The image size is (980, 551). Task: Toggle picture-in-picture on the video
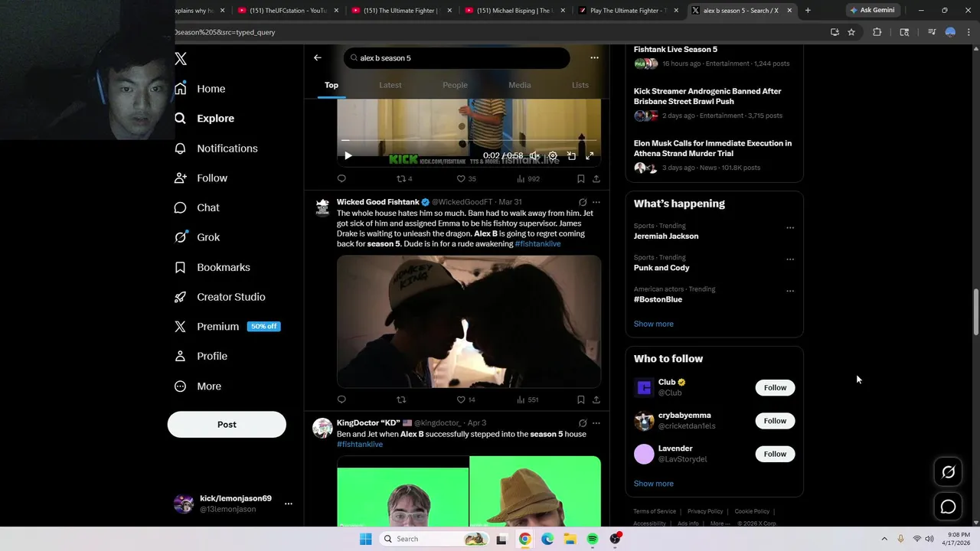(x=571, y=155)
